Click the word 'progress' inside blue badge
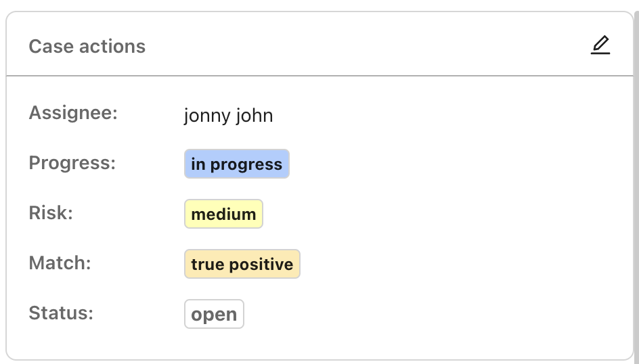This screenshot has width=639, height=364. pos(246,164)
